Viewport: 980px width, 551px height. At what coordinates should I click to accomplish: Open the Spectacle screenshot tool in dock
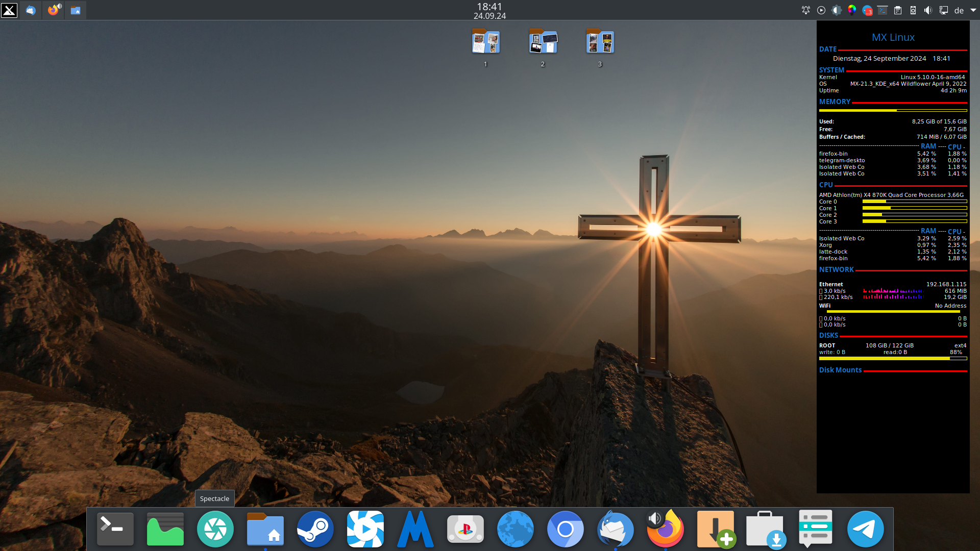(x=215, y=529)
